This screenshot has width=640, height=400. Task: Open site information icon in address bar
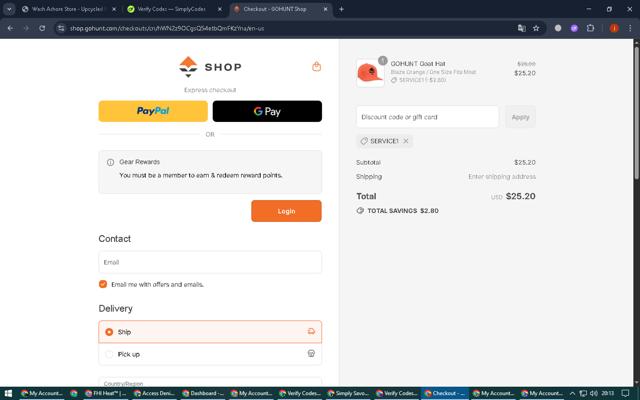click(x=61, y=28)
